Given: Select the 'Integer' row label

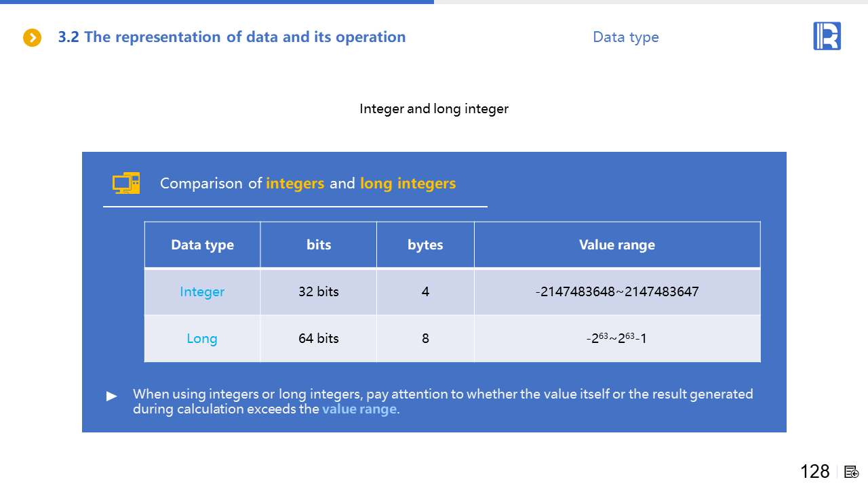Looking at the screenshot, I should pyautogui.click(x=202, y=292).
